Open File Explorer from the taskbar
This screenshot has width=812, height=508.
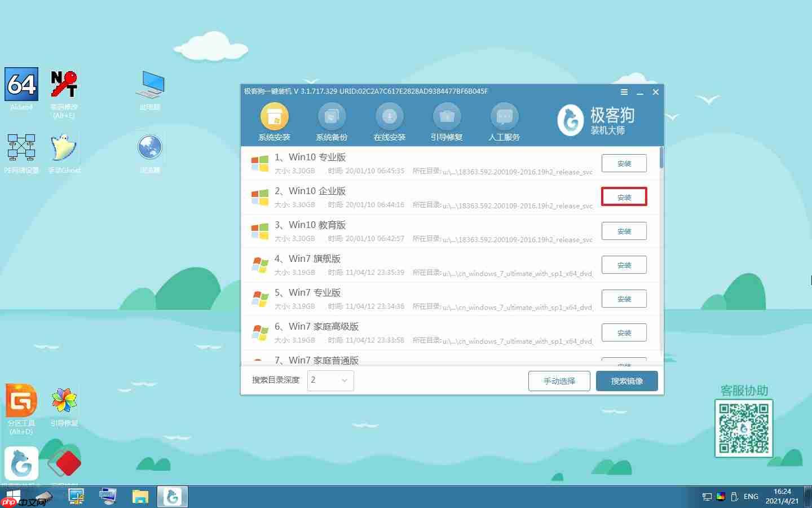point(140,496)
